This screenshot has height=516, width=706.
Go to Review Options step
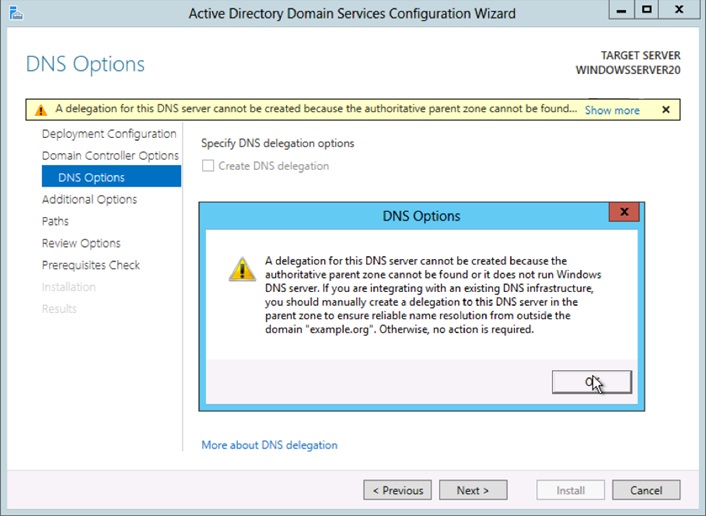81,243
